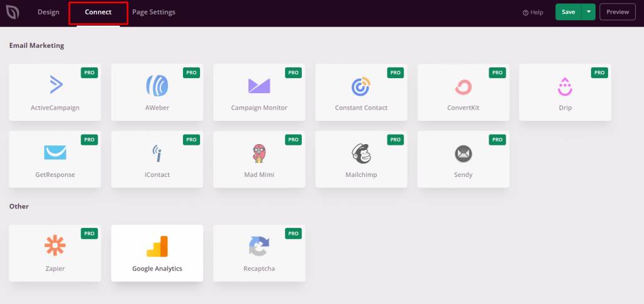
Task: Click the Other section heading
Action: tap(19, 206)
